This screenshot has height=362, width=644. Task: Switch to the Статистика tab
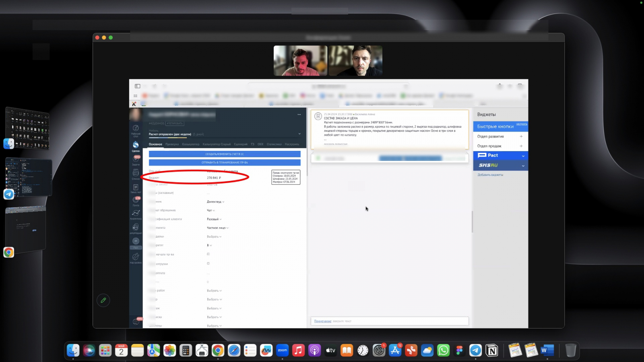tap(274, 144)
